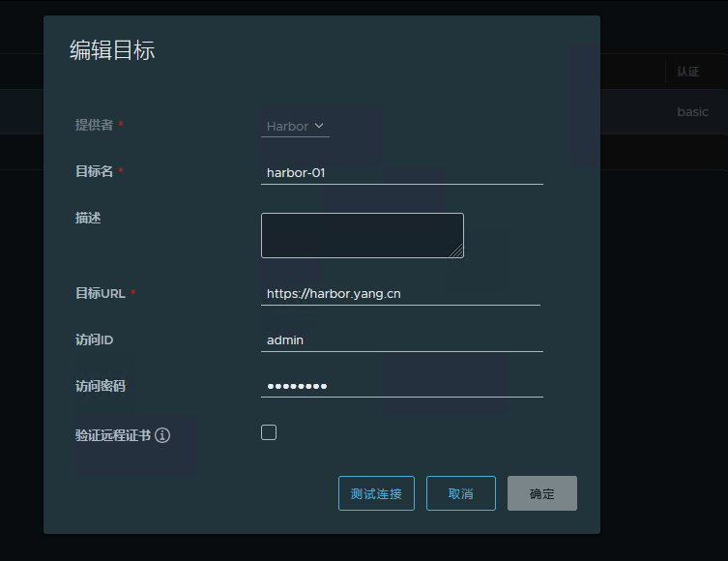The image size is (728, 561).
Task: Toggle the 验证远程证书 checkbox
Action: (x=269, y=432)
